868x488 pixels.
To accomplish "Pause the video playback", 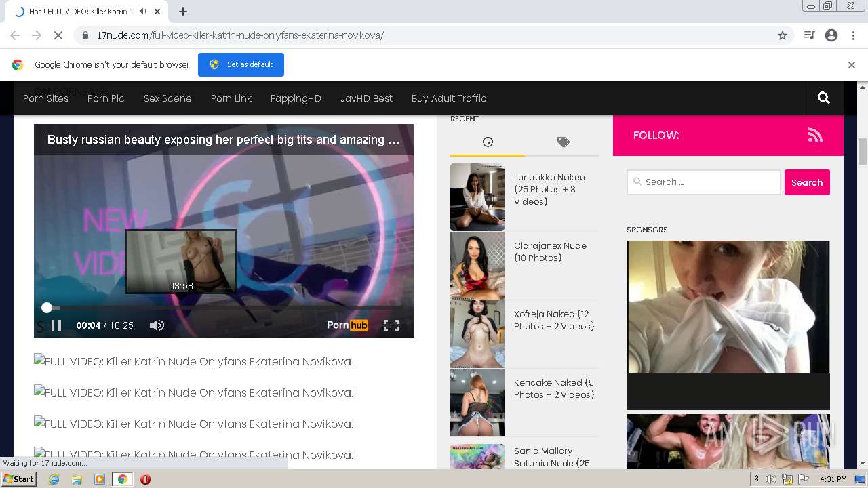I will [x=56, y=325].
